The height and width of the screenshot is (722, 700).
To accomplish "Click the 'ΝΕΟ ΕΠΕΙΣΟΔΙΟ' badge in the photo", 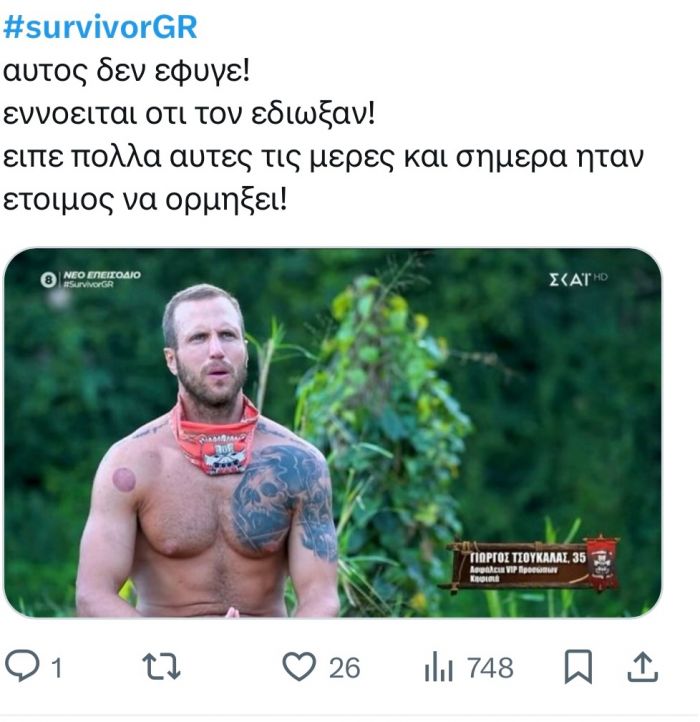I will 102,275.
